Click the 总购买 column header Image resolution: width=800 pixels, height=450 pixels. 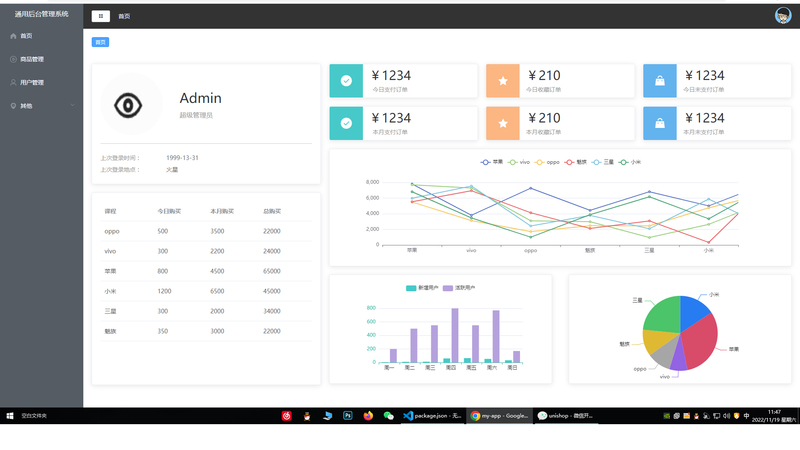pos(272,211)
